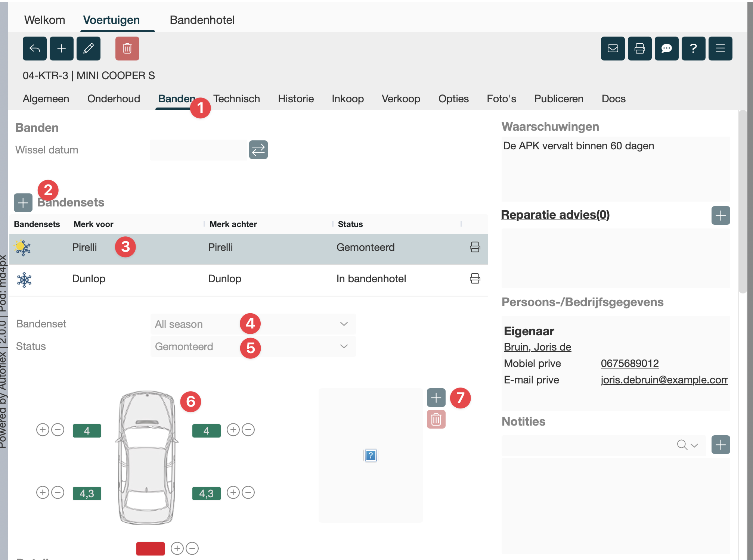The height and width of the screenshot is (560, 753).
Task: Open the envelope email icon in toolbar
Action: pos(613,49)
